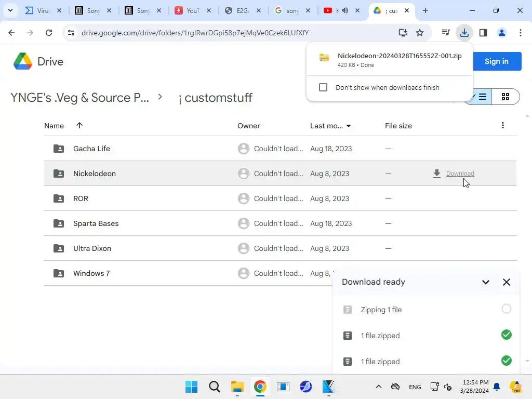
Task: Close the VirusTotal tab
Action: [59, 10]
